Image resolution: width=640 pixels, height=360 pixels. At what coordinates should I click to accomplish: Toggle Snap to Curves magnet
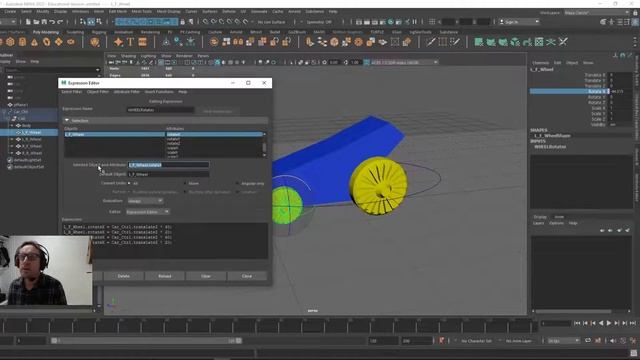pyautogui.click(x=214, y=22)
